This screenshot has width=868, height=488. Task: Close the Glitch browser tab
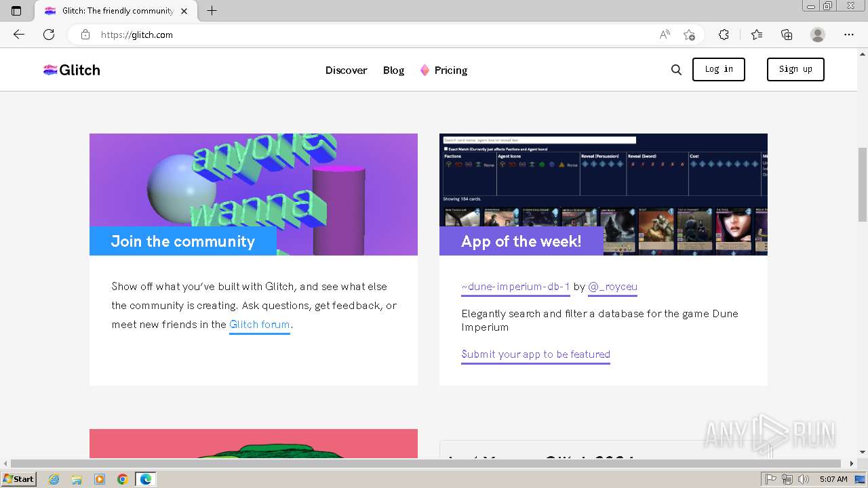184,11
